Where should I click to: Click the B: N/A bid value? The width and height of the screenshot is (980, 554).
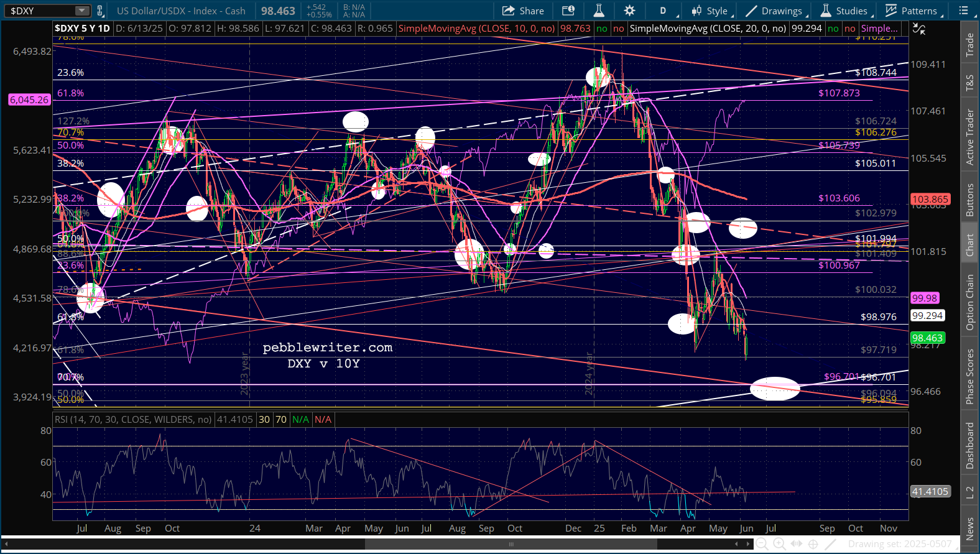pos(354,7)
